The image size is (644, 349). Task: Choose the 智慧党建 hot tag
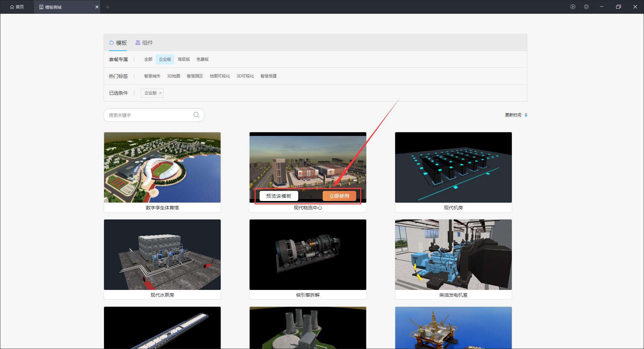click(x=269, y=76)
